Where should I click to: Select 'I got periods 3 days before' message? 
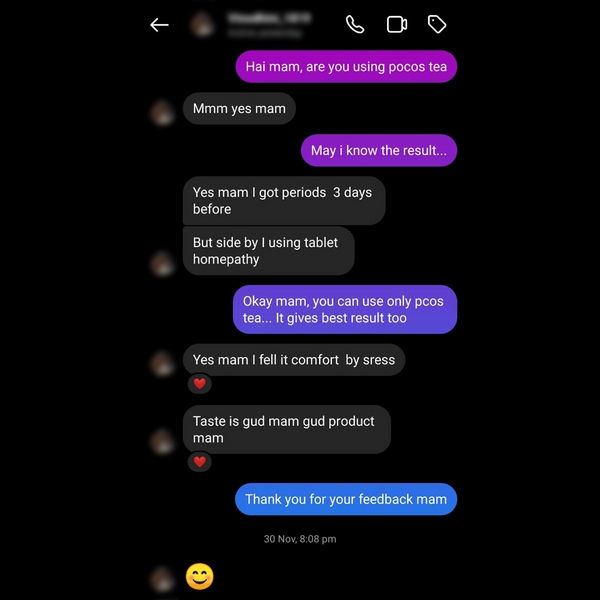pos(284,201)
